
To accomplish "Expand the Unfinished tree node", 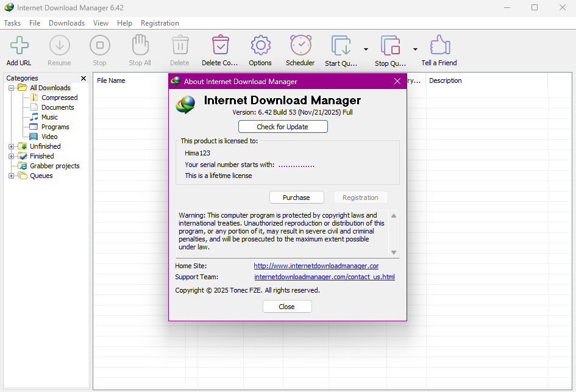I will tap(11, 146).
